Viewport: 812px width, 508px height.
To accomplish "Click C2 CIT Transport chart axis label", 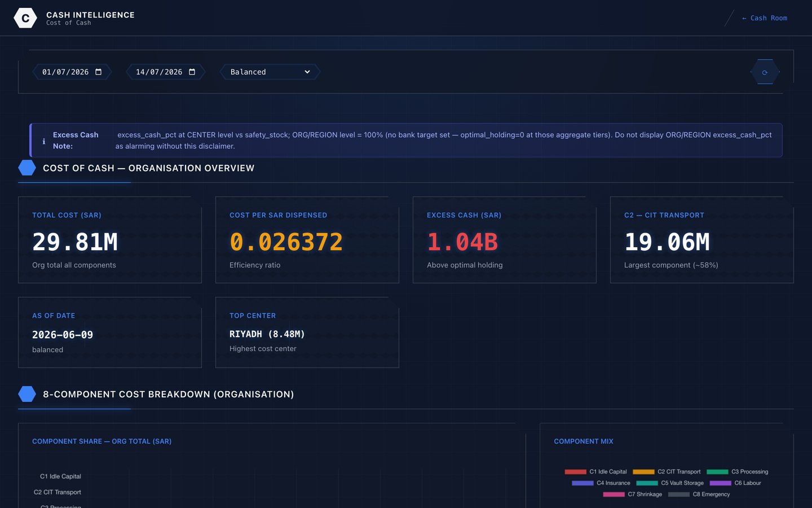I will click(x=58, y=492).
